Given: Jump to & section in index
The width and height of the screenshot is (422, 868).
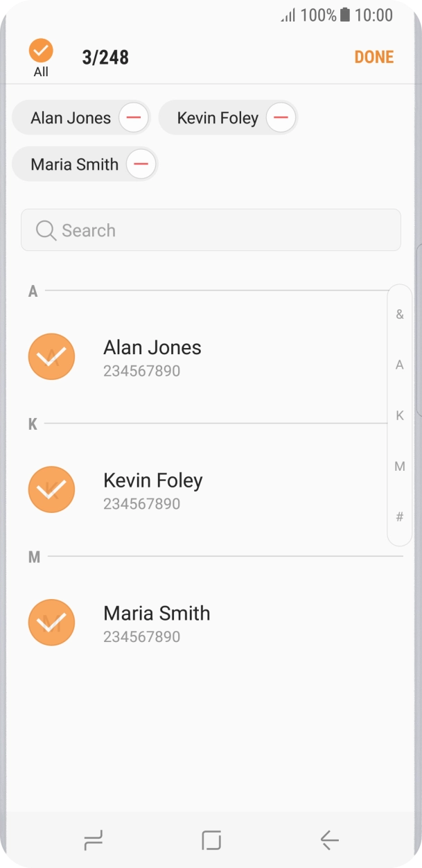Looking at the screenshot, I should click(x=400, y=314).
